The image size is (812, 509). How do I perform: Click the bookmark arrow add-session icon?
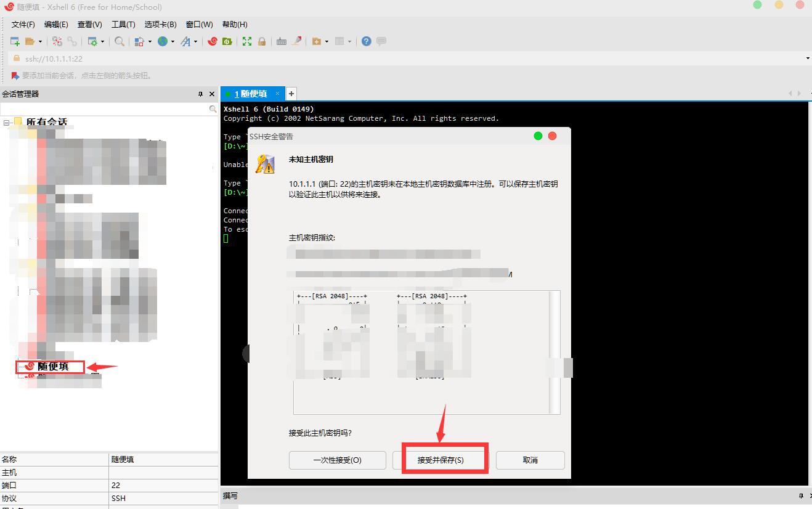(x=15, y=75)
